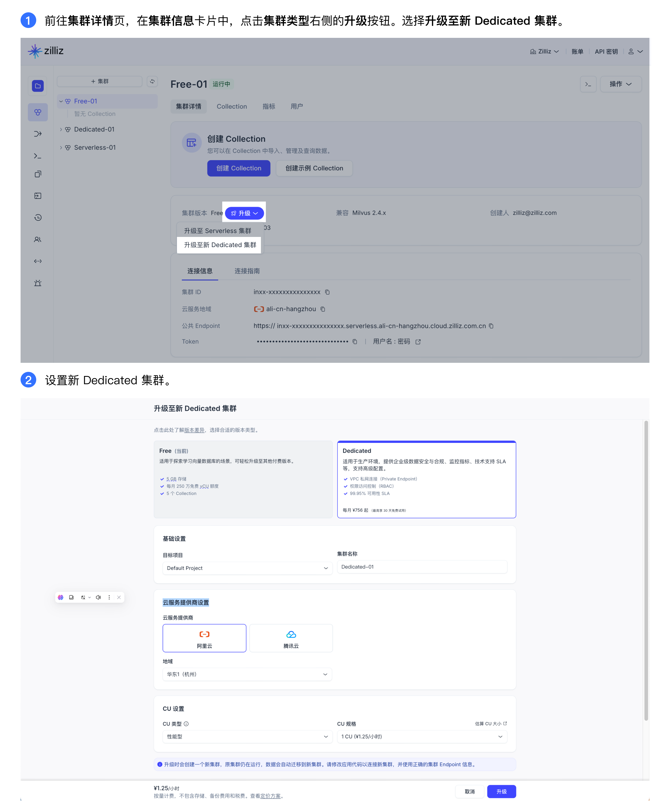Select the 腾讯云 cloud provider radio button

pyautogui.click(x=291, y=639)
